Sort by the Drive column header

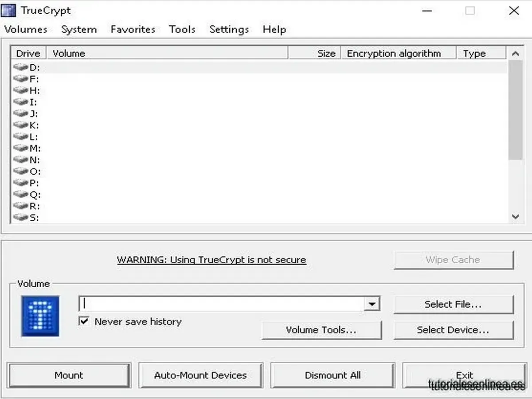click(x=28, y=53)
